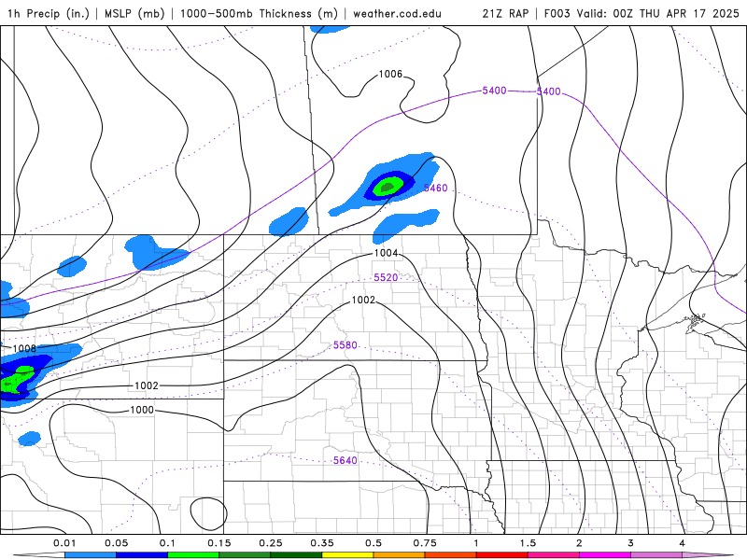Click the 1000 isobar label
Screen dimensions: 747x560
(x=142, y=410)
